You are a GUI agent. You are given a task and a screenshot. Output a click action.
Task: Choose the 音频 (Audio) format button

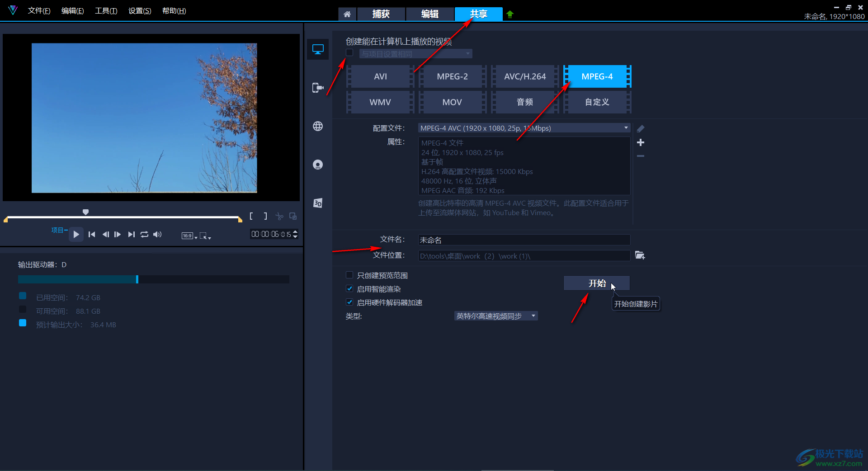pyautogui.click(x=525, y=102)
